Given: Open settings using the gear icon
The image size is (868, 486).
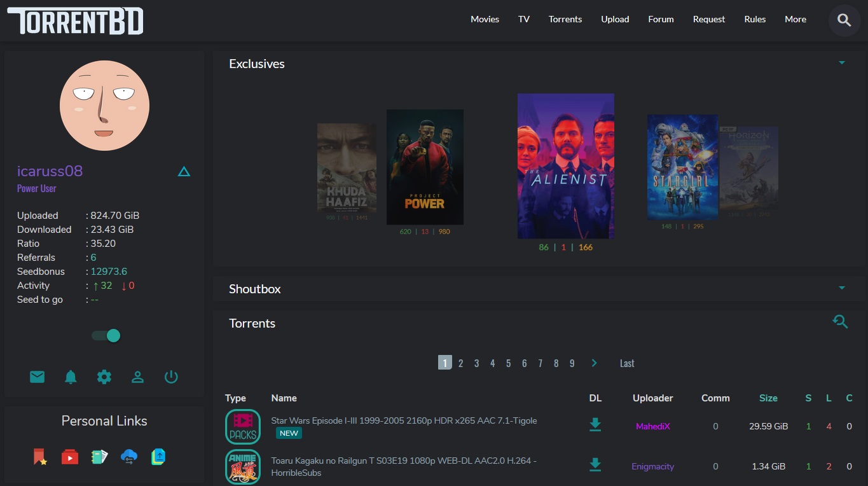Looking at the screenshot, I should pyautogui.click(x=104, y=377).
